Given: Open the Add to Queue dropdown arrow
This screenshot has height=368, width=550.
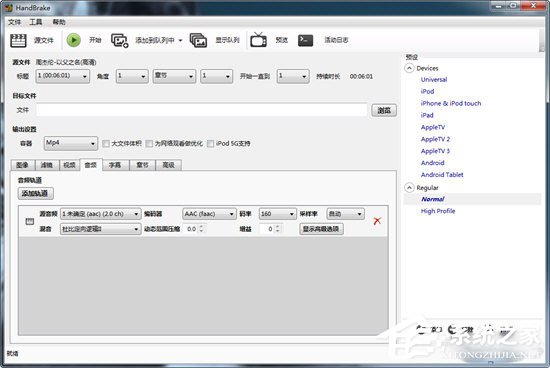Looking at the screenshot, I should point(180,40).
